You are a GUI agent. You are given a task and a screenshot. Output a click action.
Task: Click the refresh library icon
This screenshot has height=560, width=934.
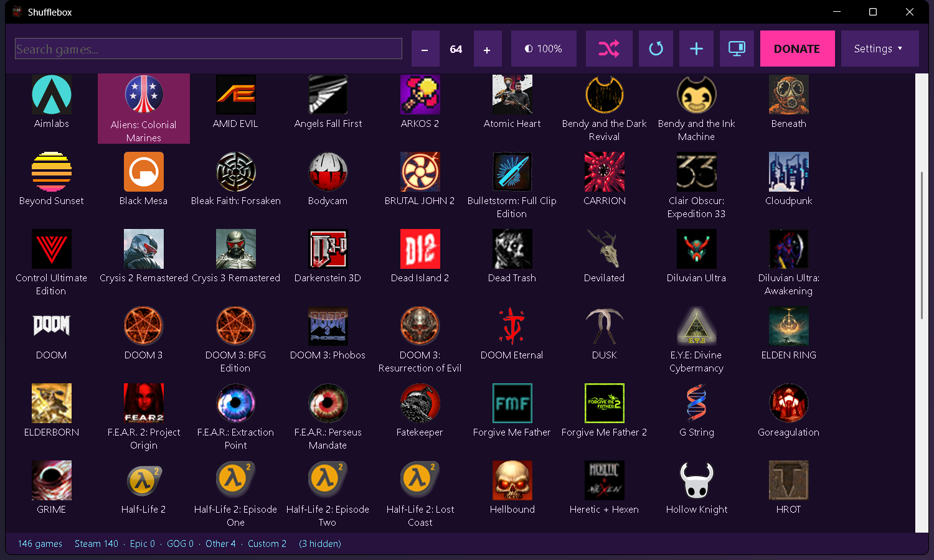tap(656, 49)
